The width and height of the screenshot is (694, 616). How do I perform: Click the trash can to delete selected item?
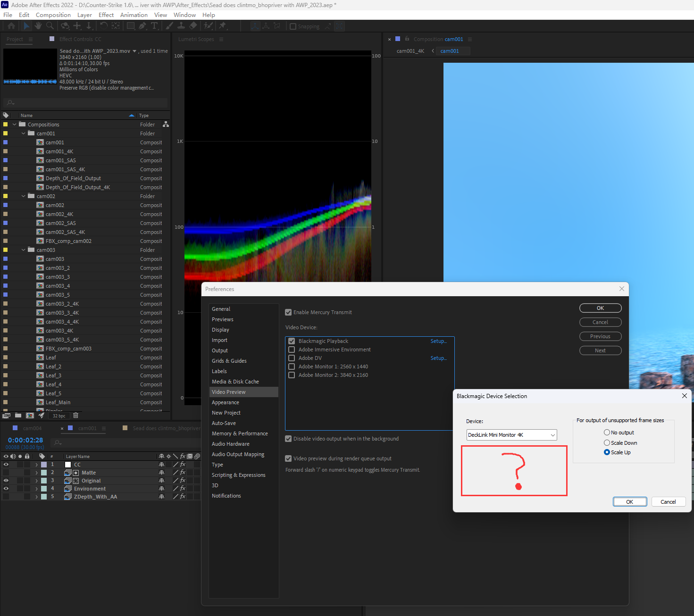(75, 416)
